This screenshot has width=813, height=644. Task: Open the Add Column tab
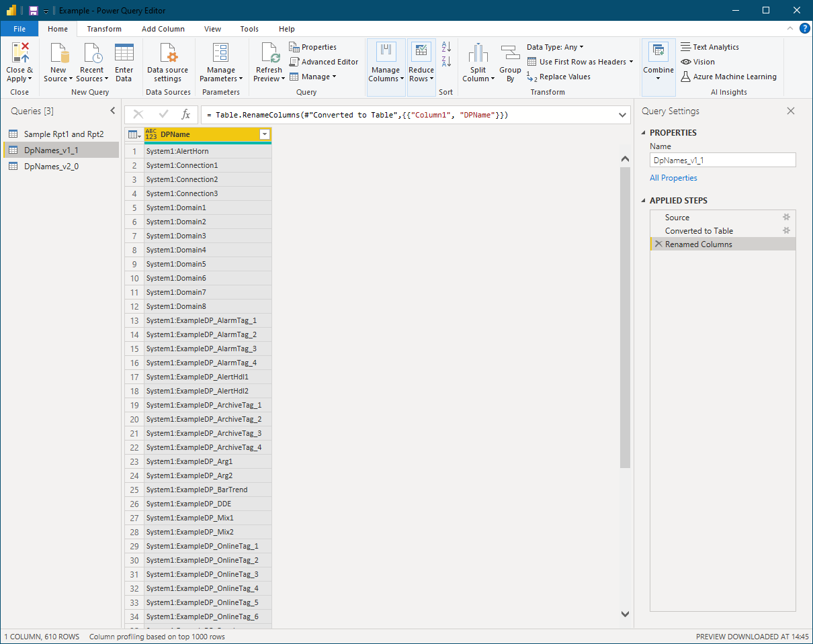tap(163, 29)
